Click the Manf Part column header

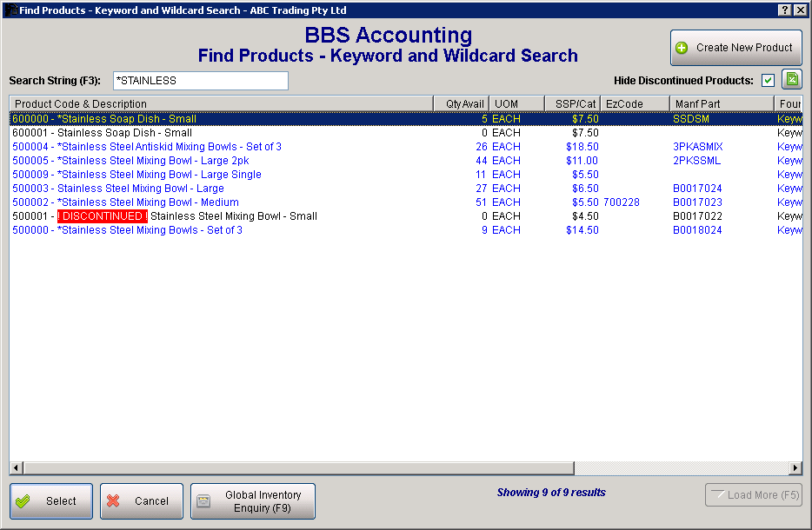tap(721, 104)
